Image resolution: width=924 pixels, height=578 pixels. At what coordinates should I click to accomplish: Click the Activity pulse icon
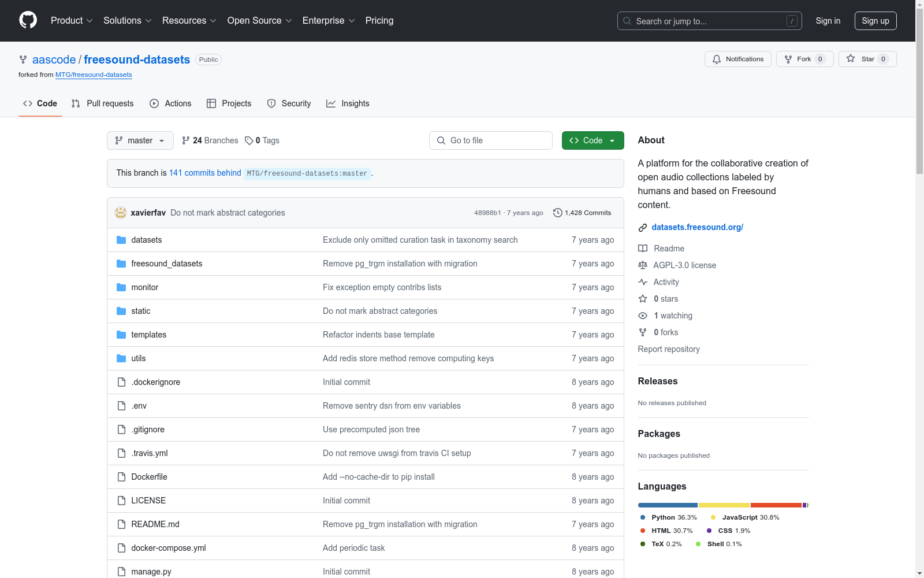coord(643,282)
